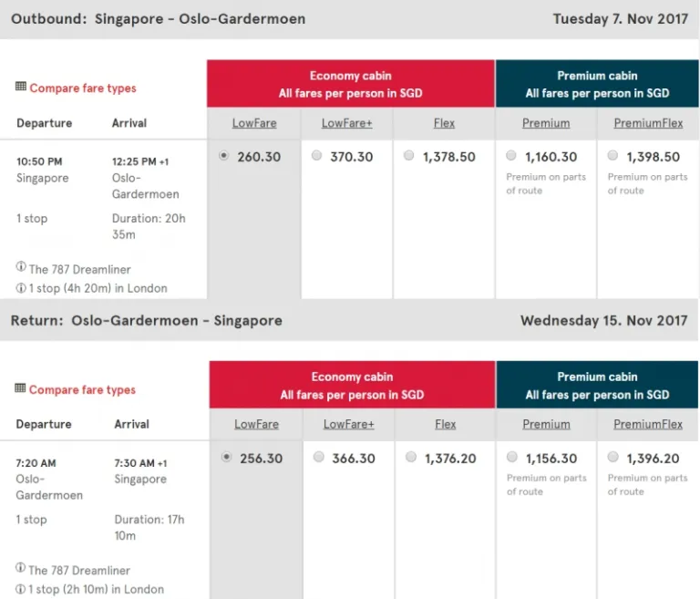Pick return PremiumFlex 1,396.20 option
The image size is (700, 599).
(612, 458)
